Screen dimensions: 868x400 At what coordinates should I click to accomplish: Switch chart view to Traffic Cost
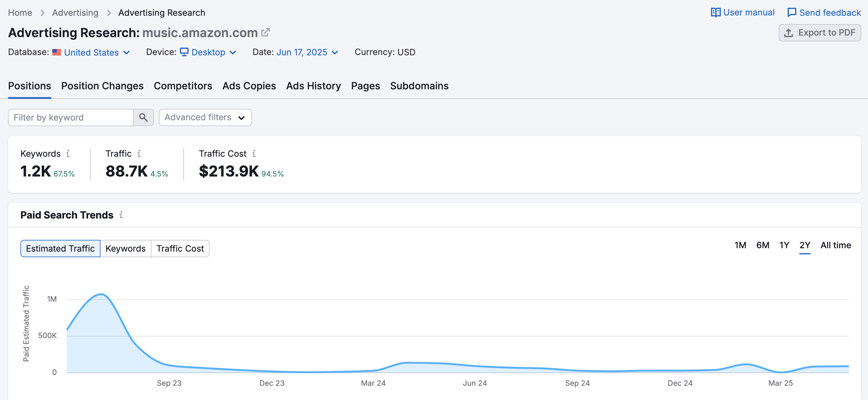click(x=180, y=248)
